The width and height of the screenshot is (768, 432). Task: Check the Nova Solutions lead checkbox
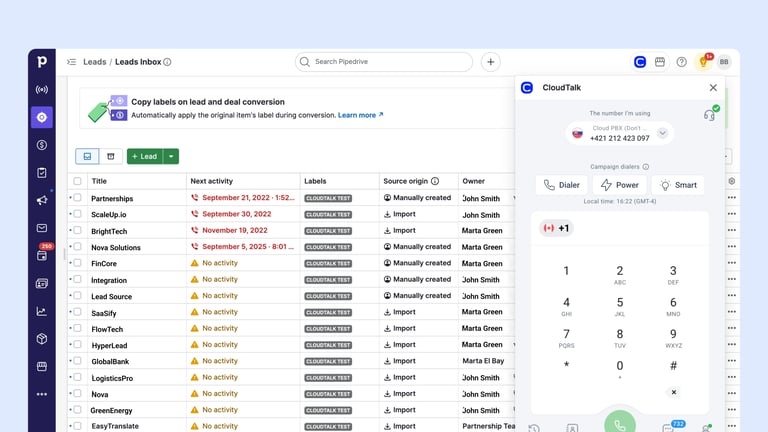point(77,247)
